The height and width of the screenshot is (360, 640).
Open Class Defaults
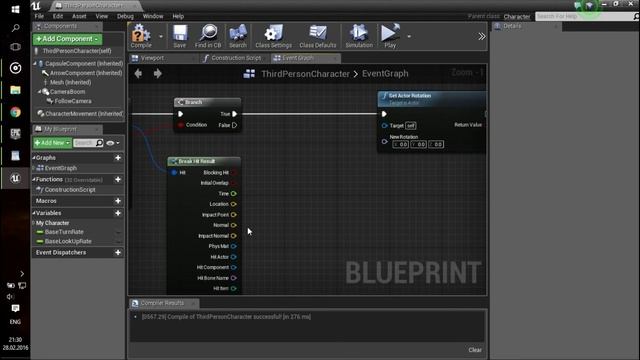click(x=318, y=36)
